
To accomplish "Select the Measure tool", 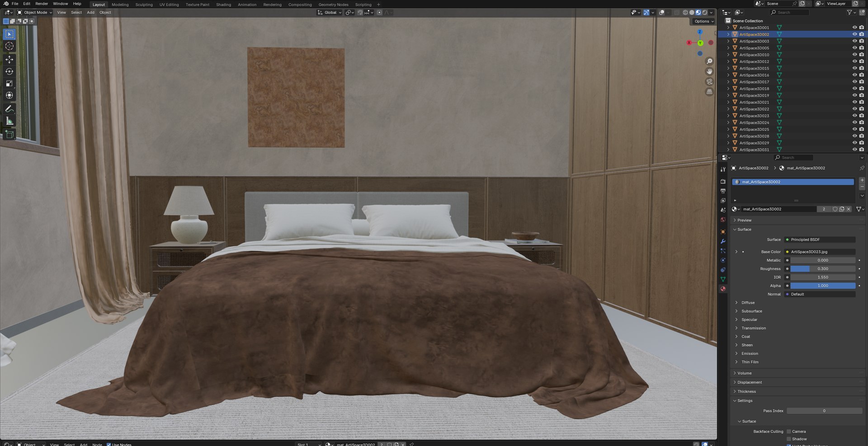I will click(x=9, y=121).
